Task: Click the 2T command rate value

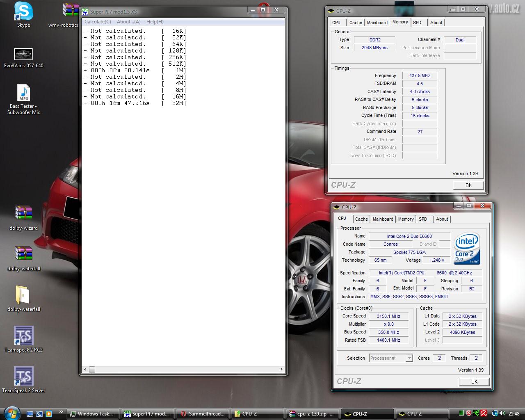Action: 420,132
